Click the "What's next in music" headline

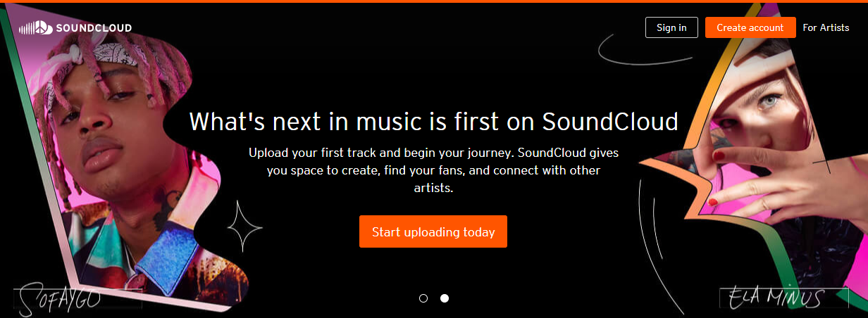click(433, 122)
